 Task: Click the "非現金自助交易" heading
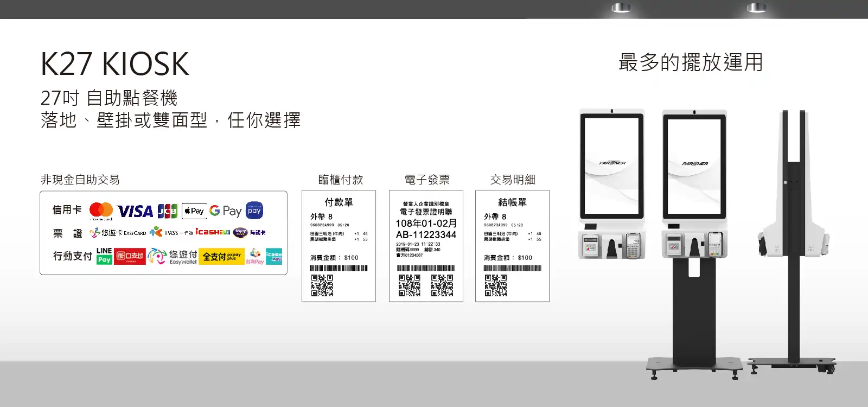click(x=80, y=180)
